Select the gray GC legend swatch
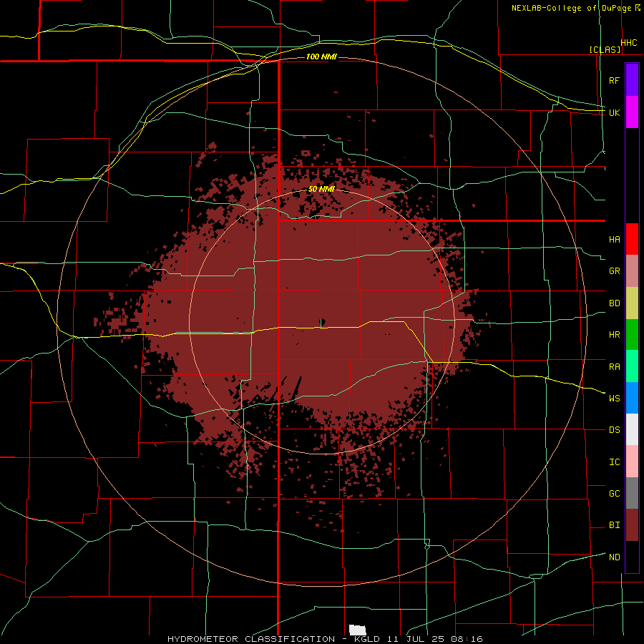This screenshot has width=644, height=644. tap(632, 493)
